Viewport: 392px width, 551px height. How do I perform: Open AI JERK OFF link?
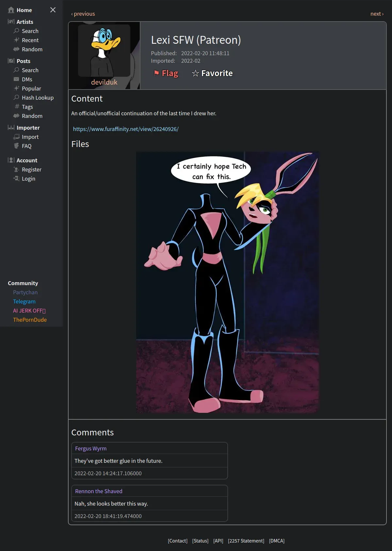(x=29, y=311)
